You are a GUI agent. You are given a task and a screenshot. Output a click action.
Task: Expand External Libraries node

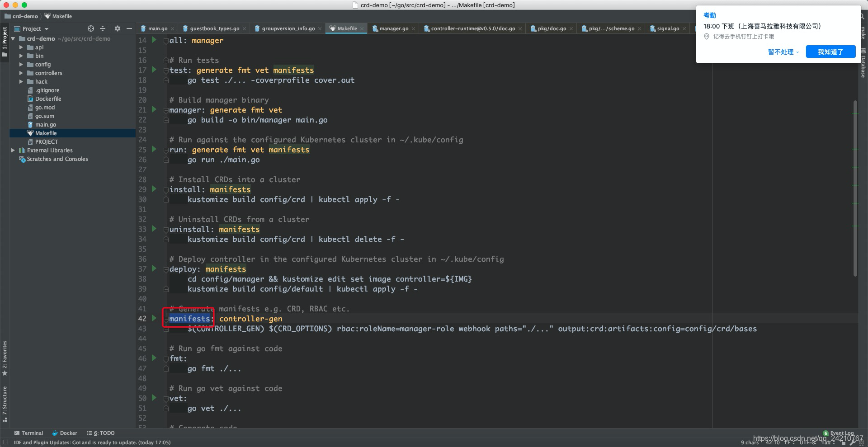[13, 151]
